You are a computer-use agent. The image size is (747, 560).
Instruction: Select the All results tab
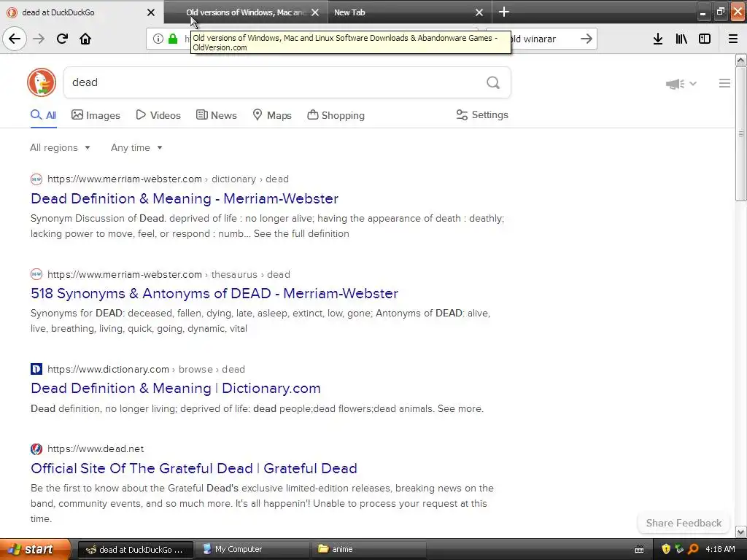(43, 115)
